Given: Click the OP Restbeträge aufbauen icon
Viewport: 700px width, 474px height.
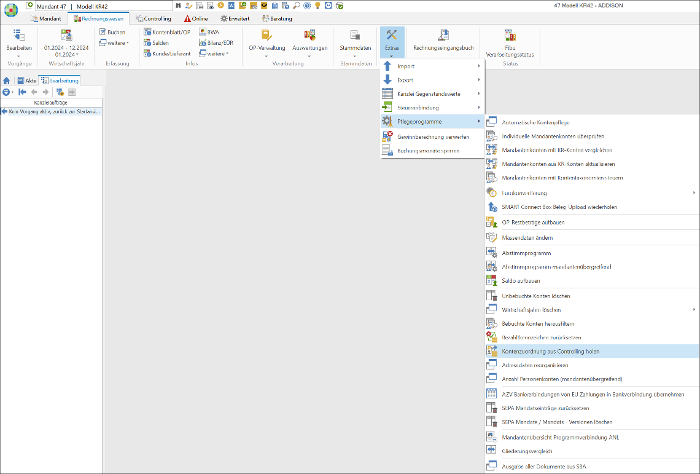Looking at the screenshot, I should (x=492, y=222).
